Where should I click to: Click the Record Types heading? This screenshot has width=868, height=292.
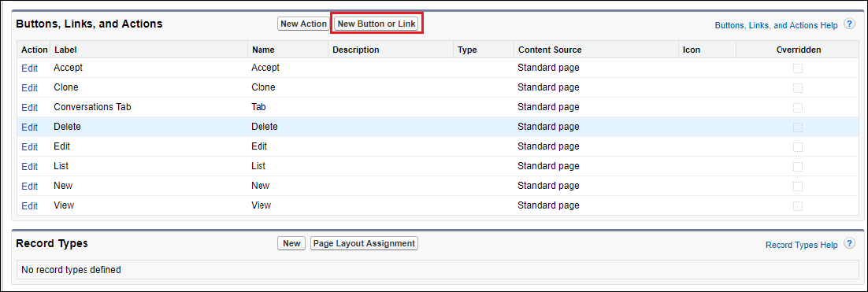(x=52, y=243)
